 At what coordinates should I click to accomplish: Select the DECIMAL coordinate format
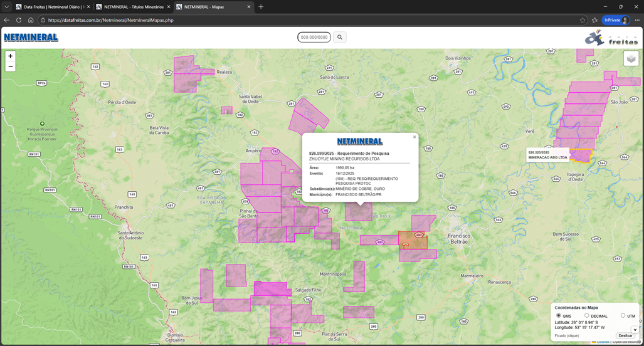coord(587,315)
